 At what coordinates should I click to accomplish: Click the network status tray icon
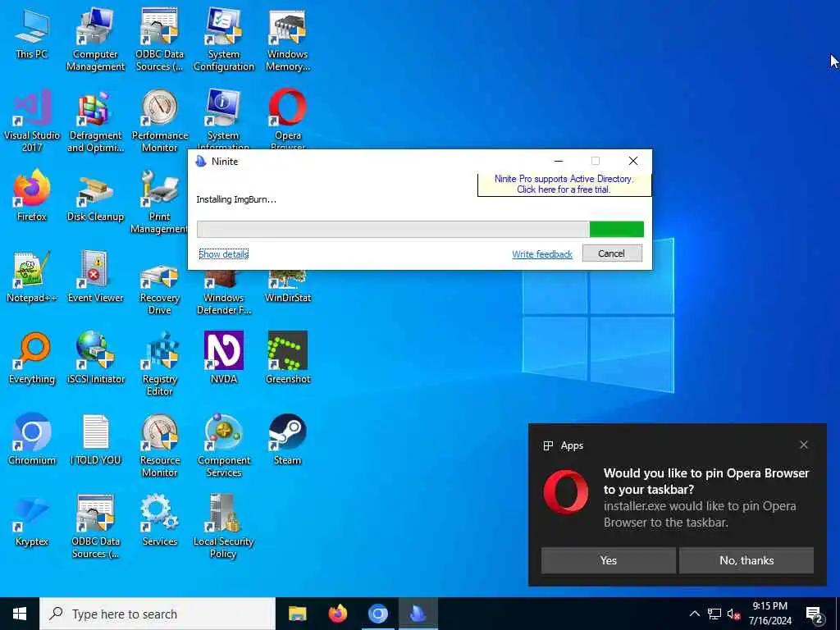point(714,614)
